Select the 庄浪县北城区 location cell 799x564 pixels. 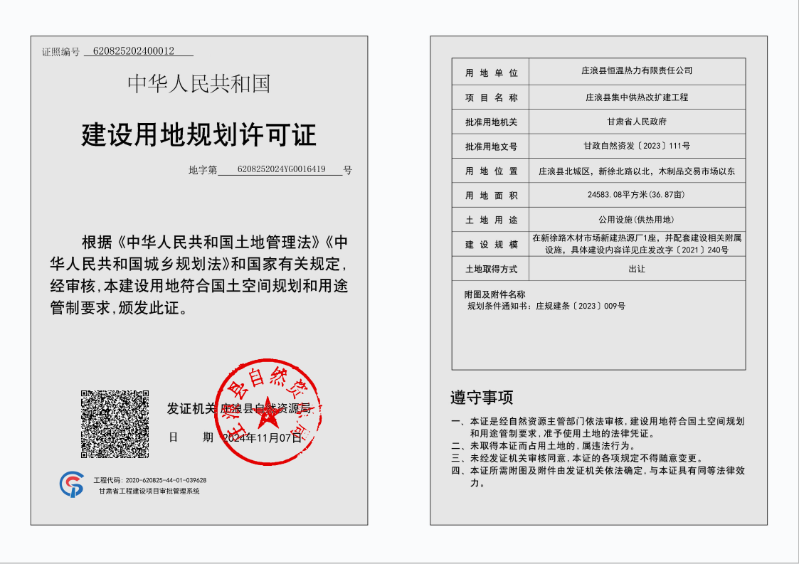point(637,171)
